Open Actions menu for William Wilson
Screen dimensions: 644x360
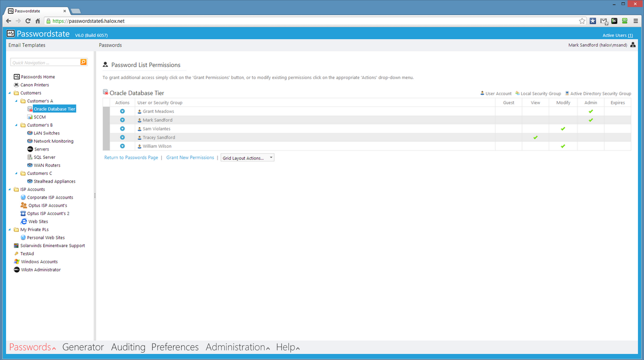[122, 146]
